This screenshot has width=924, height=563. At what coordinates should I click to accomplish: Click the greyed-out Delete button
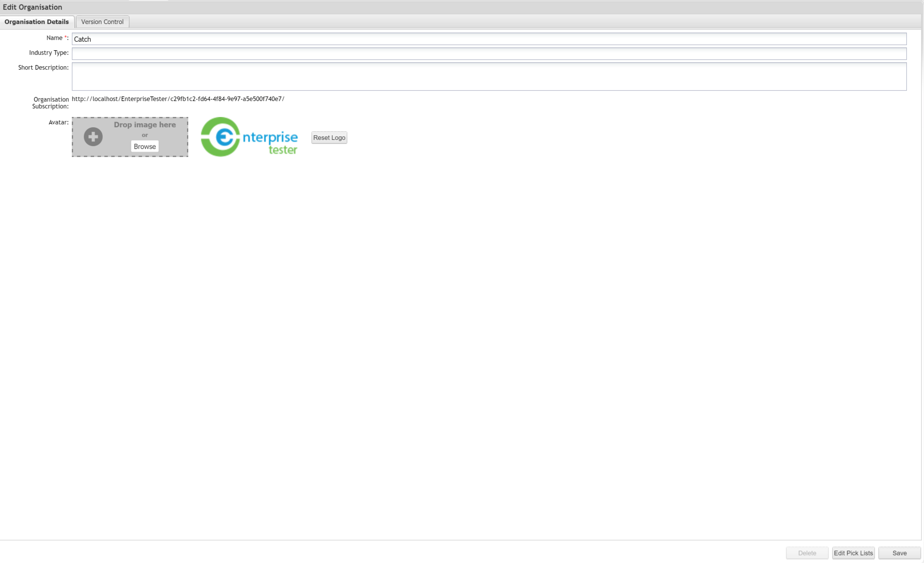[x=807, y=553]
